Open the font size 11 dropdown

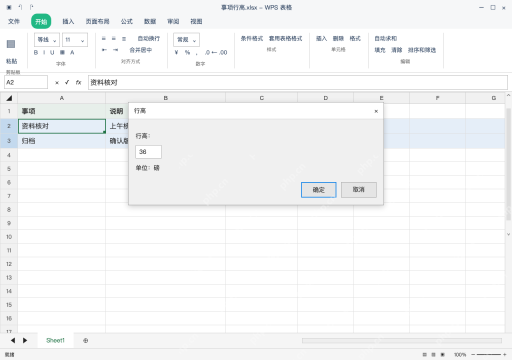(75, 40)
